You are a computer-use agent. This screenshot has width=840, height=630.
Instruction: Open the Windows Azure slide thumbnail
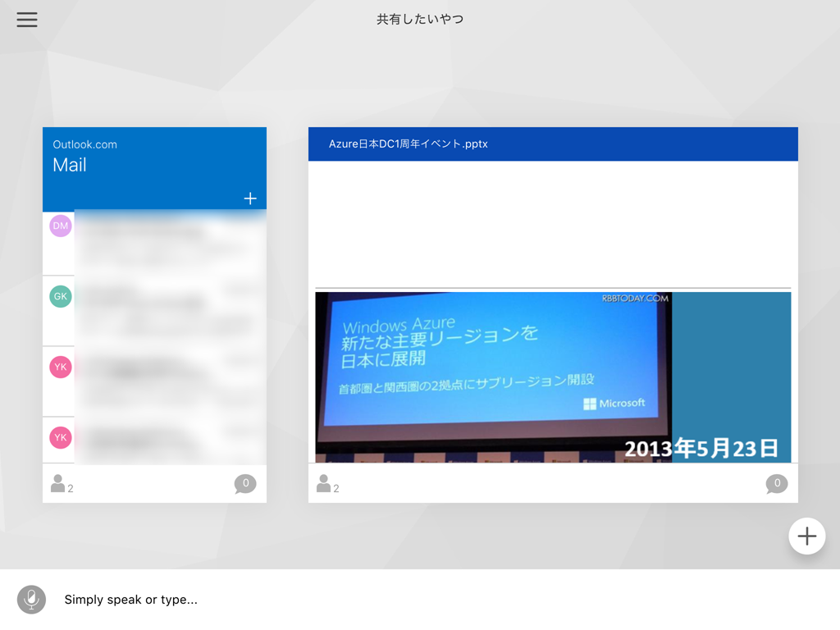click(553, 377)
